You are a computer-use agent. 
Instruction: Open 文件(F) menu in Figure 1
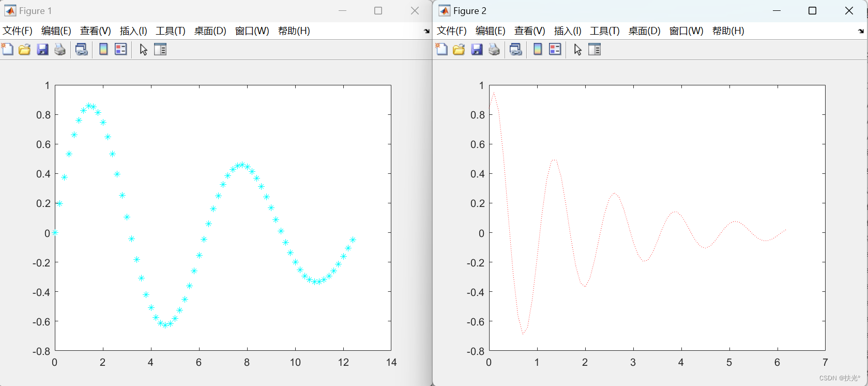pos(18,31)
